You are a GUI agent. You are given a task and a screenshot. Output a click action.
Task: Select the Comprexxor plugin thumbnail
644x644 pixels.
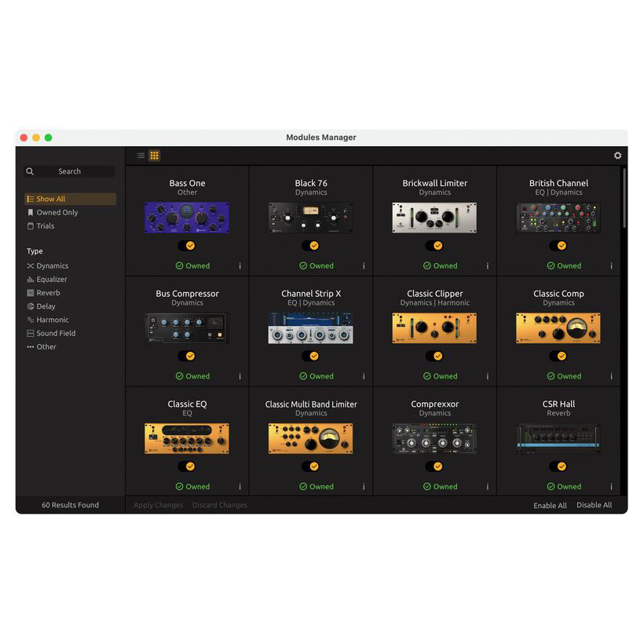(x=434, y=439)
